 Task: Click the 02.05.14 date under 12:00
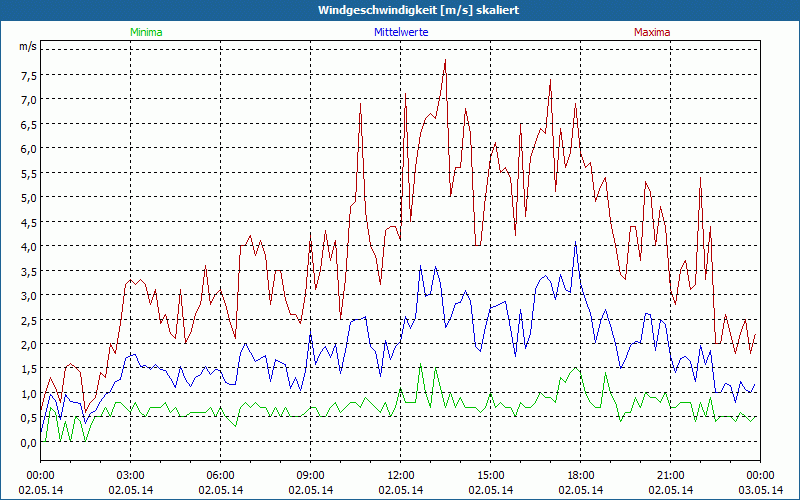[401, 490]
